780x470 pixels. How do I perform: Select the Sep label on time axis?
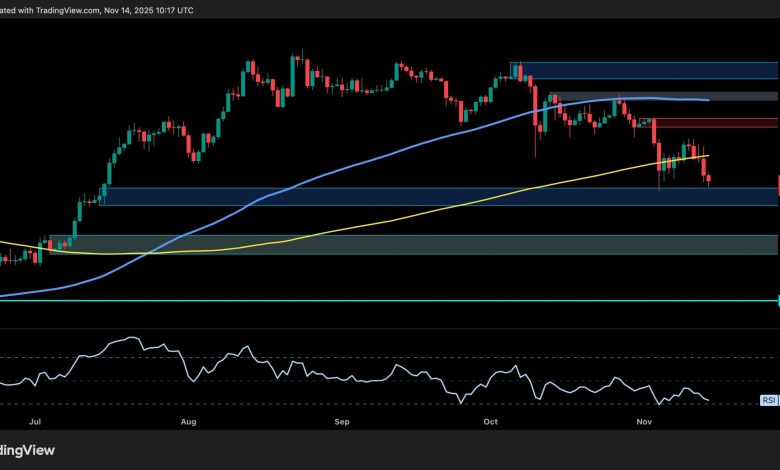click(342, 423)
